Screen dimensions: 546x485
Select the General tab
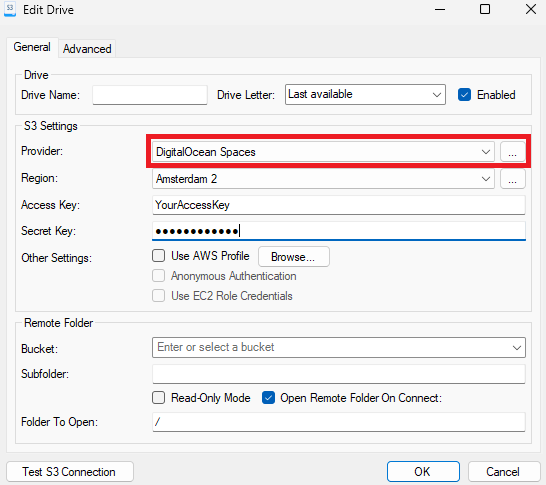pyautogui.click(x=32, y=47)
